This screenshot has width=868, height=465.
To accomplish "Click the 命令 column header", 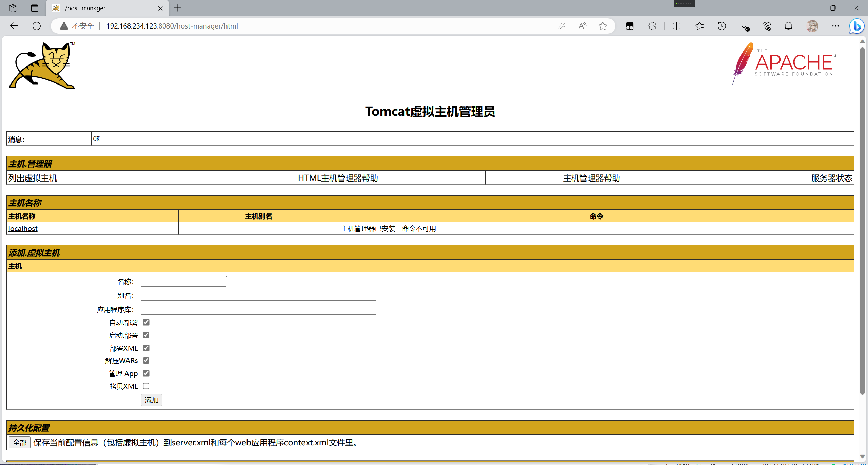I will [x=596, y=216].
